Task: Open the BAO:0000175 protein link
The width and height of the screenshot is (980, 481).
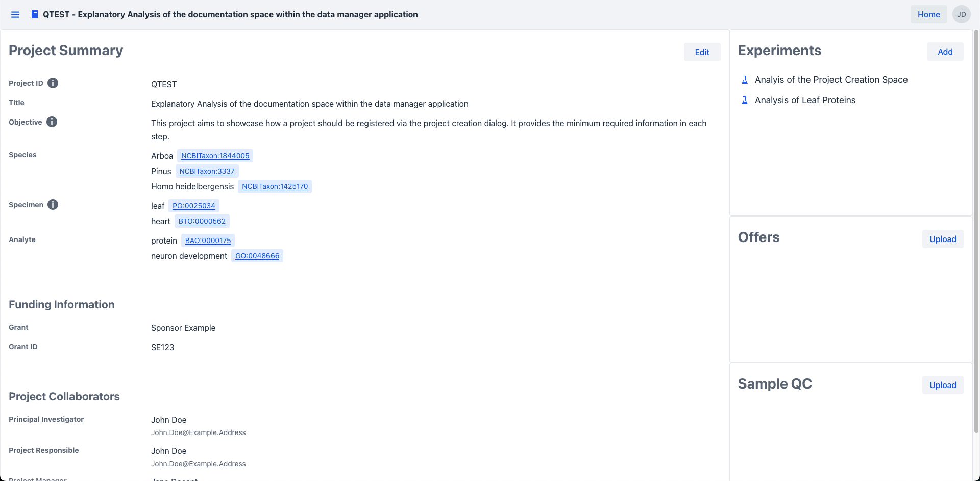Action: [x=208, y=240]
